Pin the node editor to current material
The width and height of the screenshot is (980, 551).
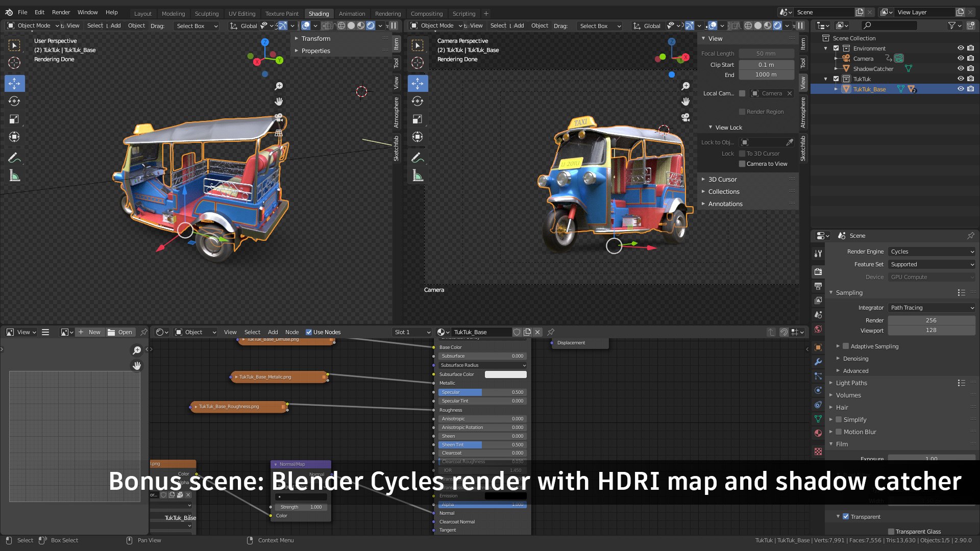(551, 332)
